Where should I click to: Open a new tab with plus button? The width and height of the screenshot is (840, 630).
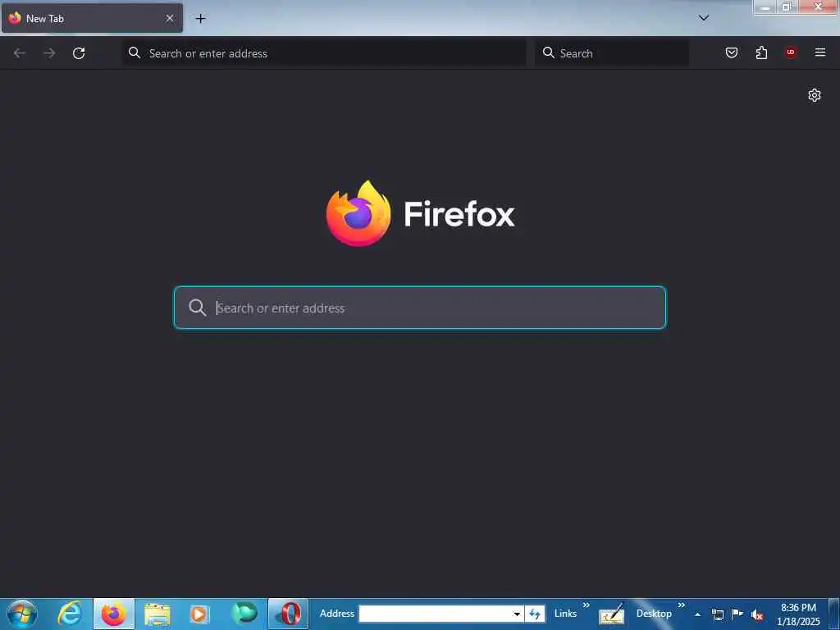point(200,19)
